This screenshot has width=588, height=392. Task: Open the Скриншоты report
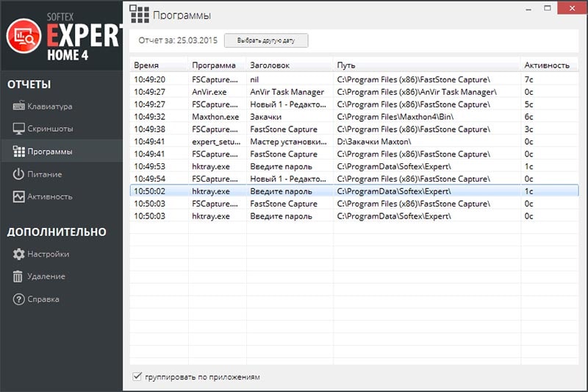coord(50,129)
